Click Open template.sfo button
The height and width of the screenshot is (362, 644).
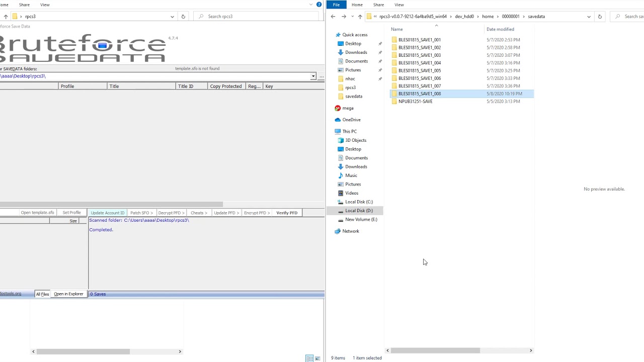click(x=37, y=213)
